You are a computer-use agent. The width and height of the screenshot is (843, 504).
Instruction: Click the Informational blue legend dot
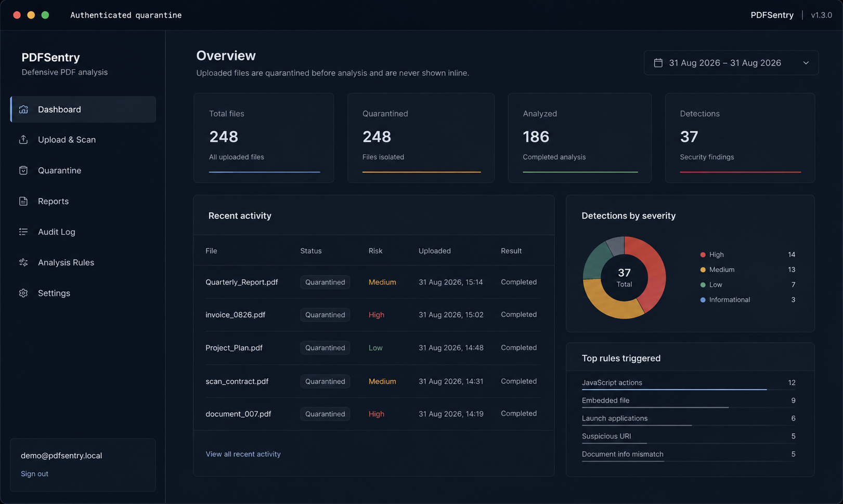(703, 300)
